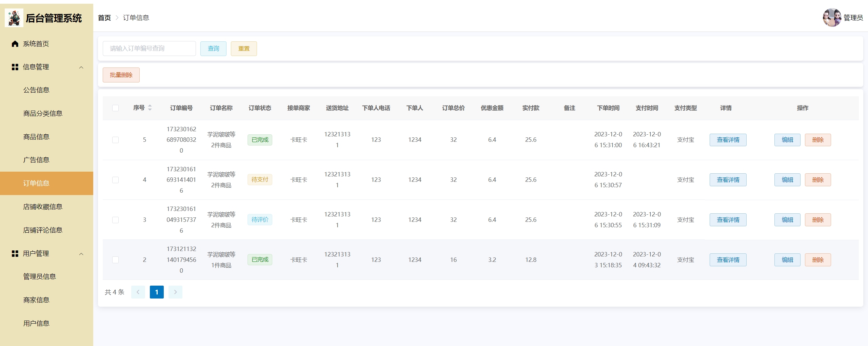Click the 待支付 status tag
This screenshot has width=868, height=346.
(x=260, y=179)
